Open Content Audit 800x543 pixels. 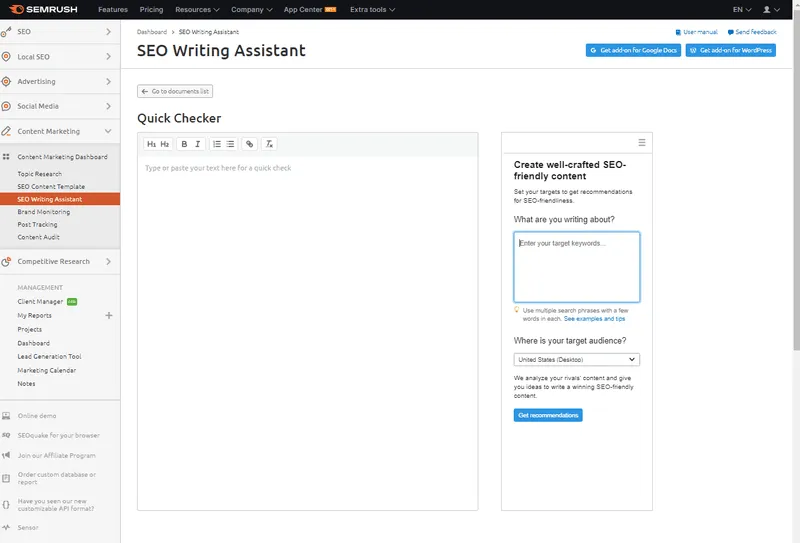(x=38, y=237)
